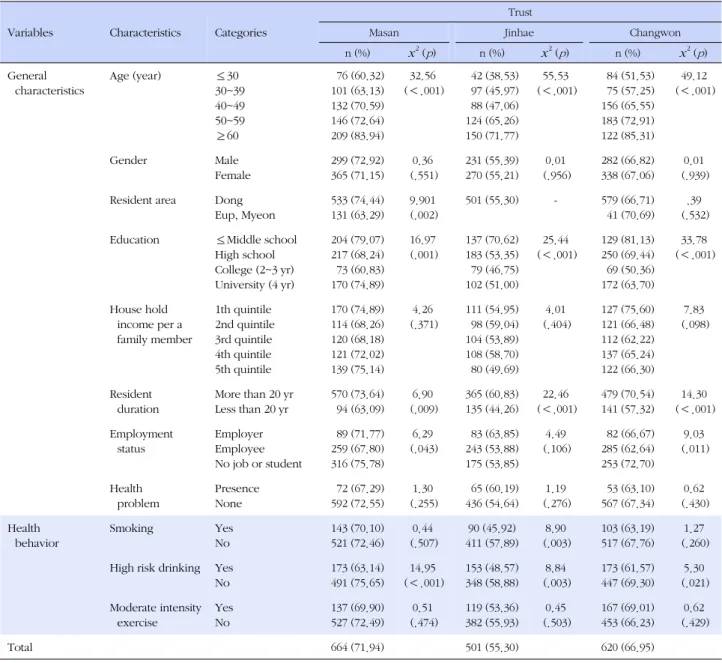Image resolution: width=722 pixels, height=663 pixels.
Task: Click the 'Education' characteristic label
Action: point(134,240)
